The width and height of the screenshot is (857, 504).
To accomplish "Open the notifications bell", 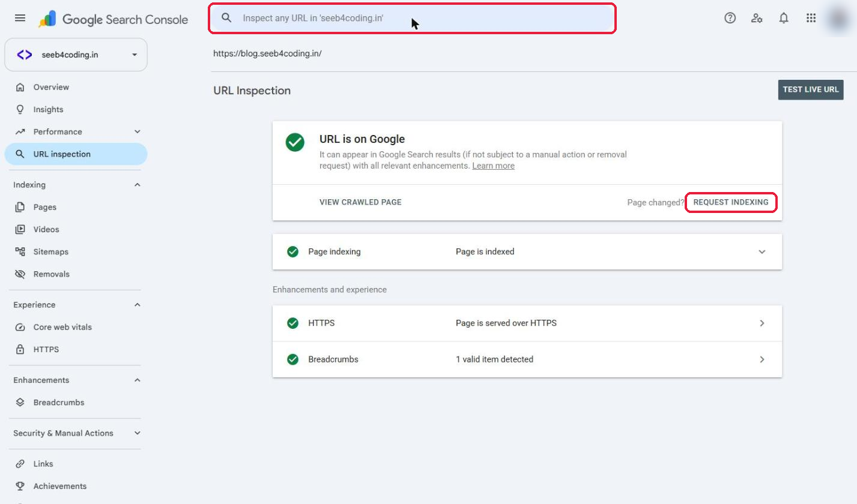I will click(784, 18).
